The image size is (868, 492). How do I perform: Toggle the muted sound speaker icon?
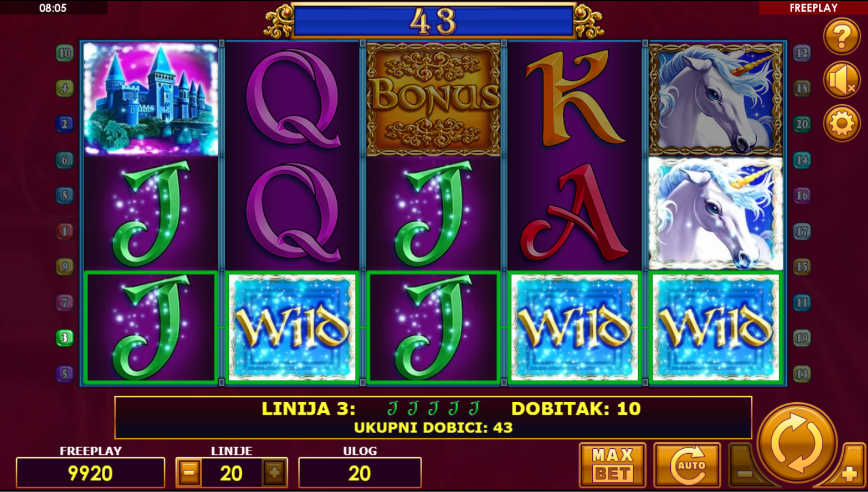pos(842,80)
